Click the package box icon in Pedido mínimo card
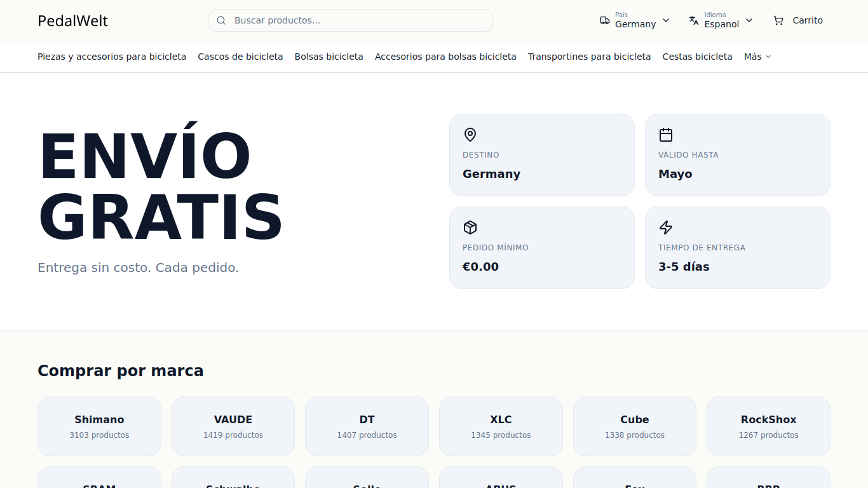The height and width of the screenshot is (488, 868). pos(470,227)
